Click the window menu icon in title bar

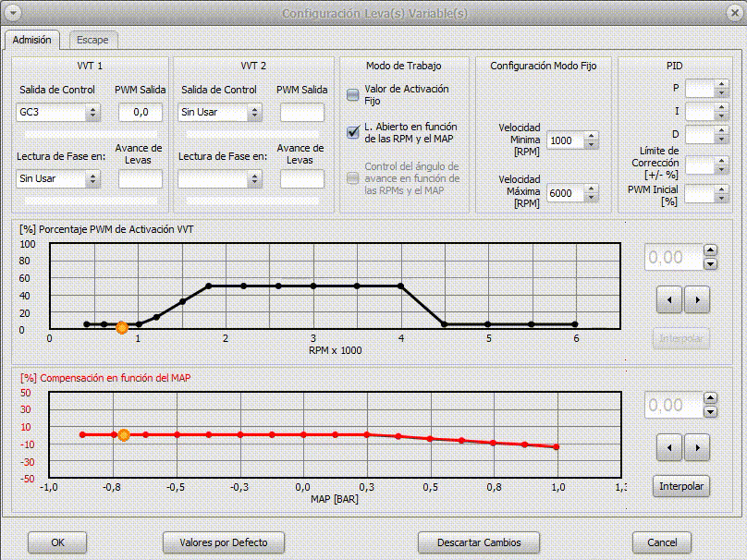(x=13, y=13)
